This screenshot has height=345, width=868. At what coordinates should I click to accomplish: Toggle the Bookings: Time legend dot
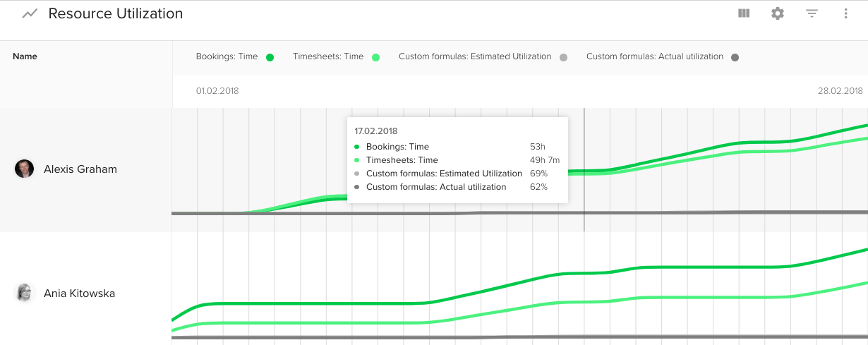(x=270, y=57)
